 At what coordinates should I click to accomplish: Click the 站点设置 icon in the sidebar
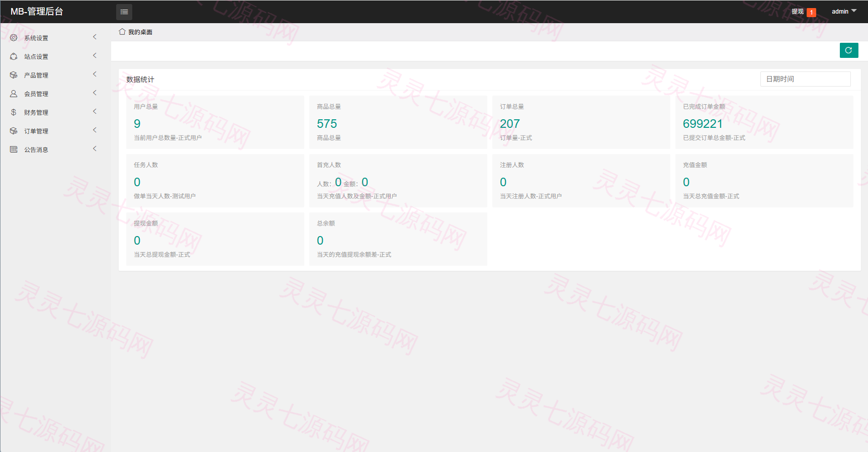pos(14,56)
